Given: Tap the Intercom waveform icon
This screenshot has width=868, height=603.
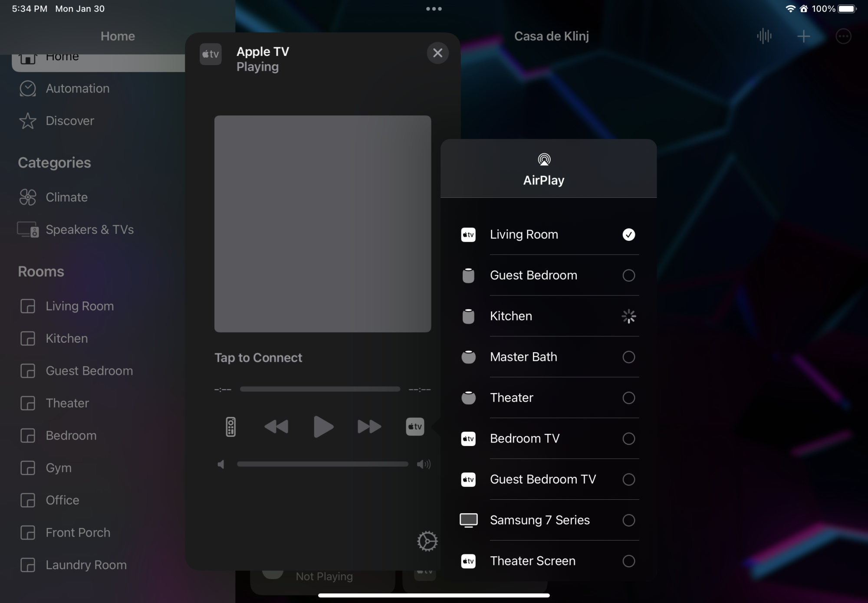Looking at the screenshot, I should tap(764, 36).
